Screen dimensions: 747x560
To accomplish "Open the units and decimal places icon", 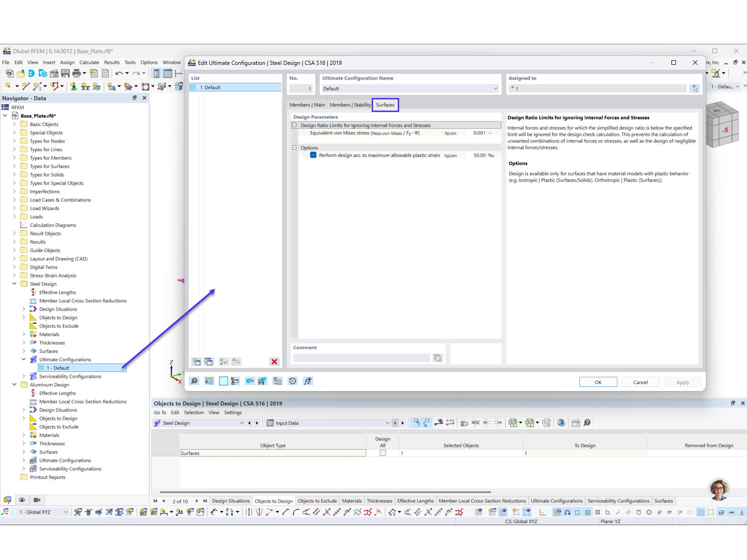I will 209,381.
